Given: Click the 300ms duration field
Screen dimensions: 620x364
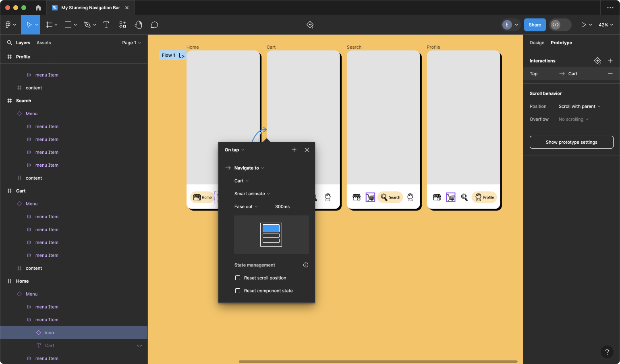Looking at the screenshot, I should pyautogui.click(x=282, y=207).
